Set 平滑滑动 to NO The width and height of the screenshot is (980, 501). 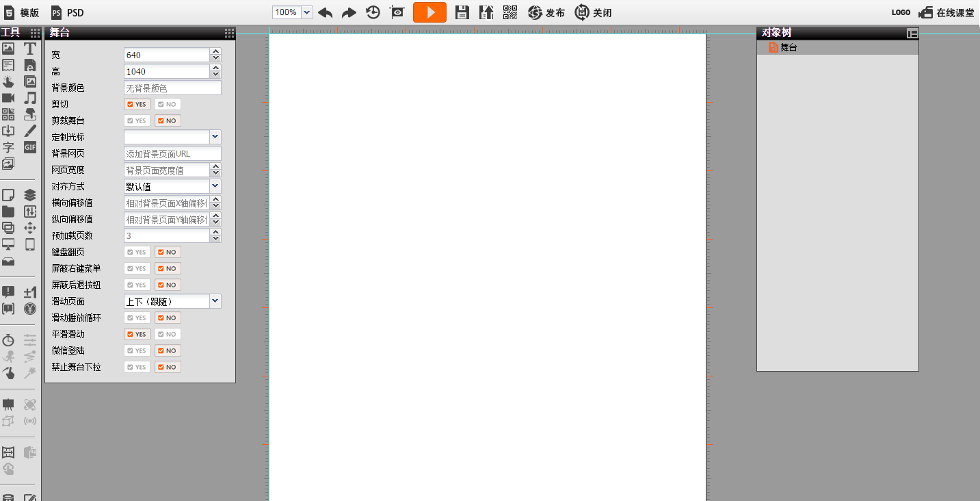coord(168,334)
